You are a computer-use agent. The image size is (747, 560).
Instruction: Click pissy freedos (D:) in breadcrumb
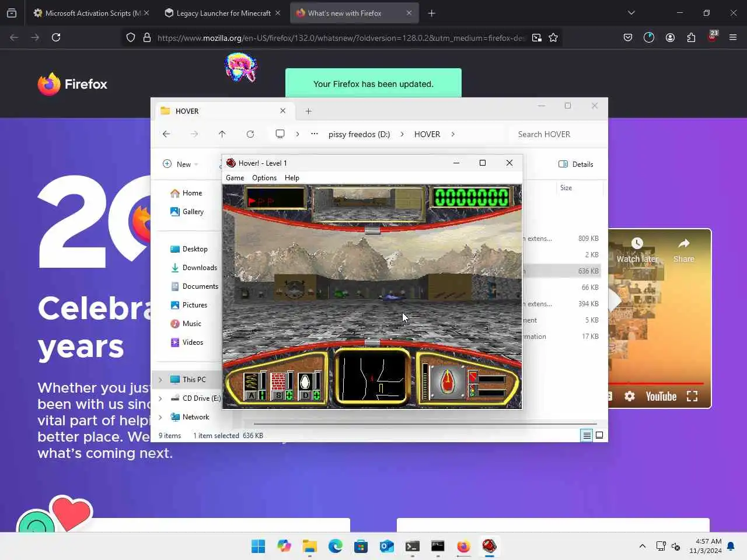coord(359,134)
